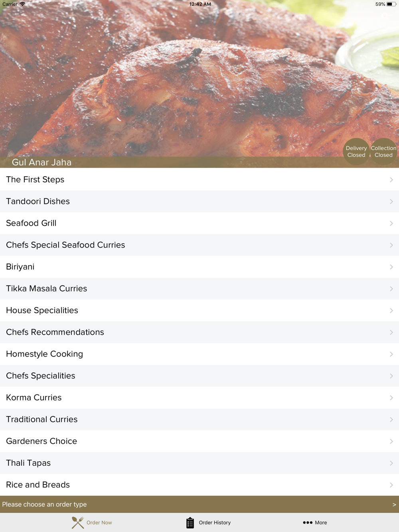Image resolution: width=399 pixels, height=532 pixels.
Task: Expand the Rice and Breads chevron
Action: 391,485
